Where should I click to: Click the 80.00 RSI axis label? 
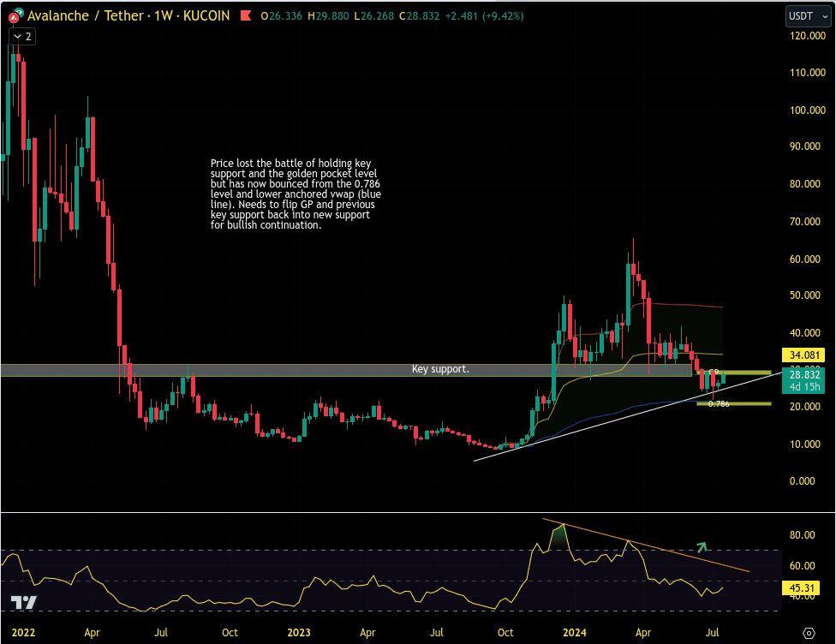coord(802,534)
